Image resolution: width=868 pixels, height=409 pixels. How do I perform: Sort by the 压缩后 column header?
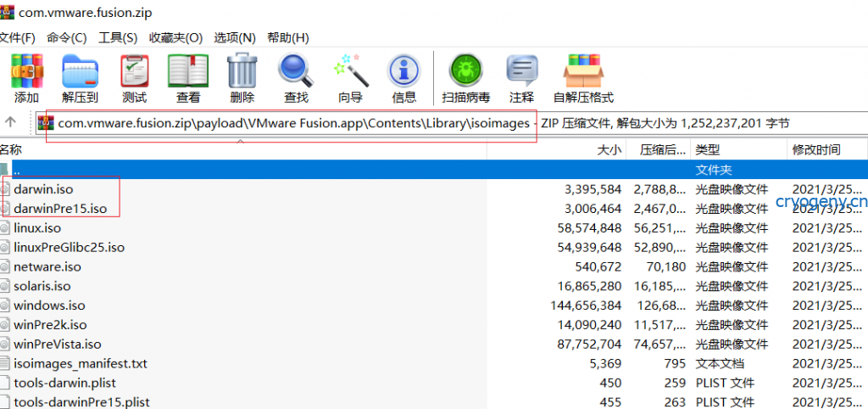pyautogui.click(x=658, y=149)
